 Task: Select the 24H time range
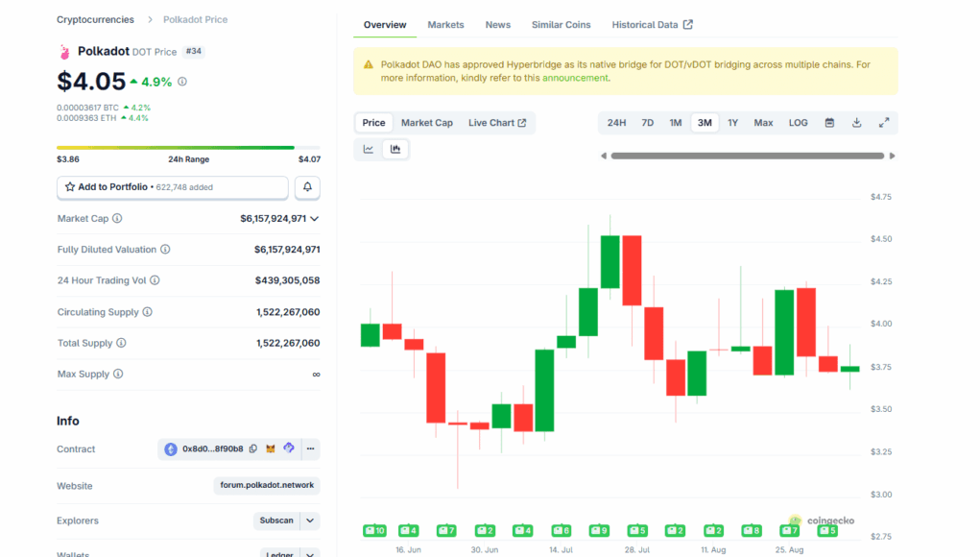click(616, 123)
